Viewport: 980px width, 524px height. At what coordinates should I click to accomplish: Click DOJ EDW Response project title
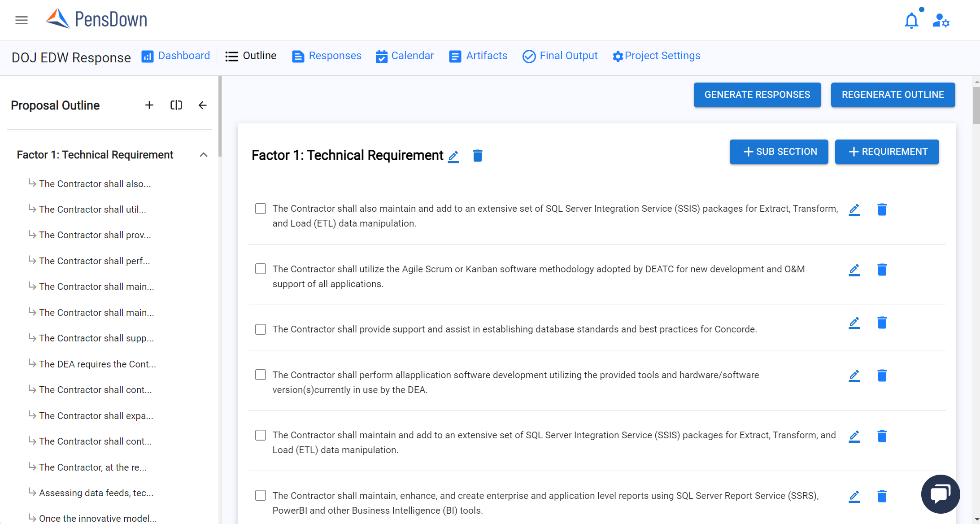tap(71, 57)
